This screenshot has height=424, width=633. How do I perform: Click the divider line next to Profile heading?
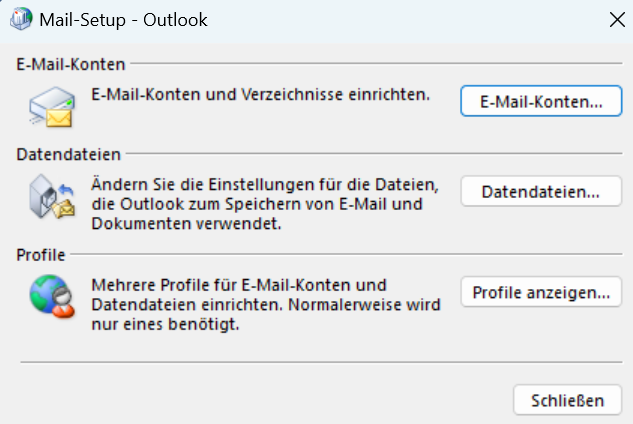coord(340,256)
